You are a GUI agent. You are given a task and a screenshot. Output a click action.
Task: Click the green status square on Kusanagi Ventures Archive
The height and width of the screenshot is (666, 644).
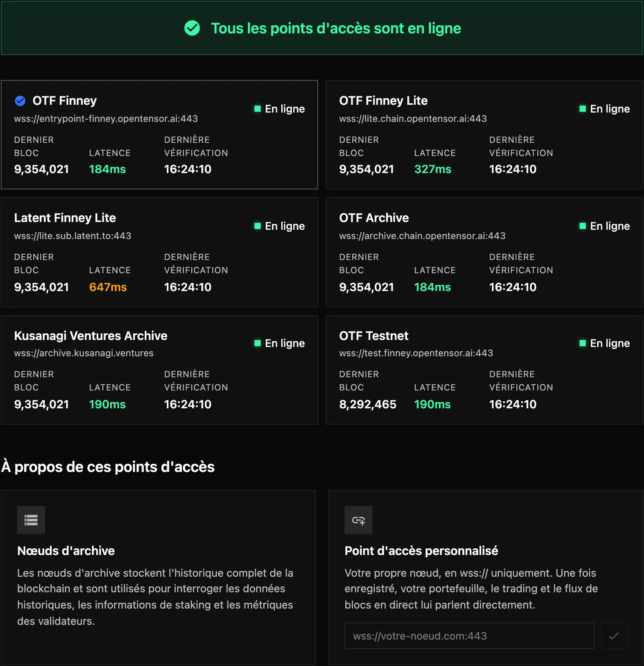click(257, 343)
